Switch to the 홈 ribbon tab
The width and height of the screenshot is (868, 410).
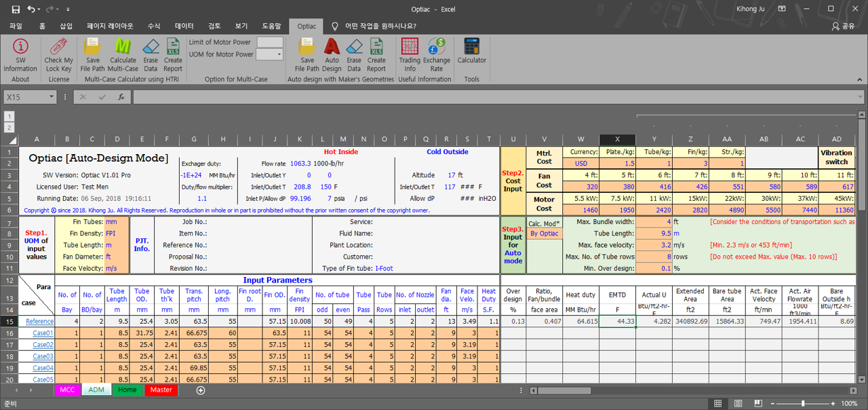(x=42, y=26)
